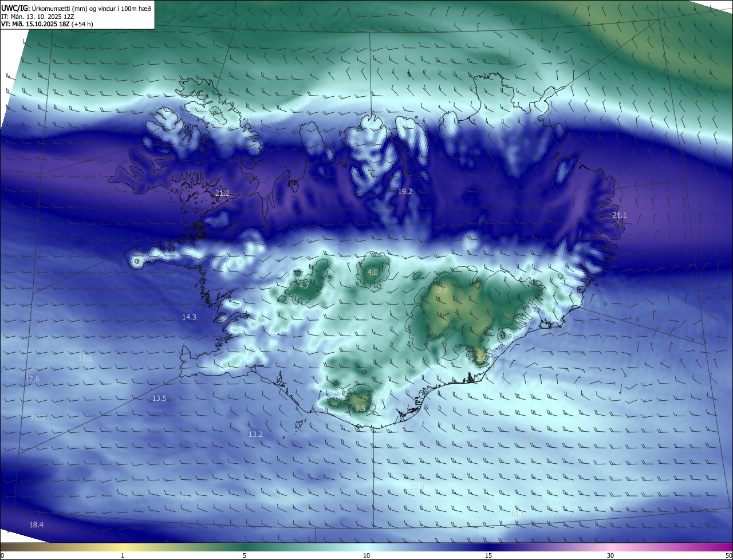Click the map value "2.7"
Screen dimensions: 733x560
point(443,291)
